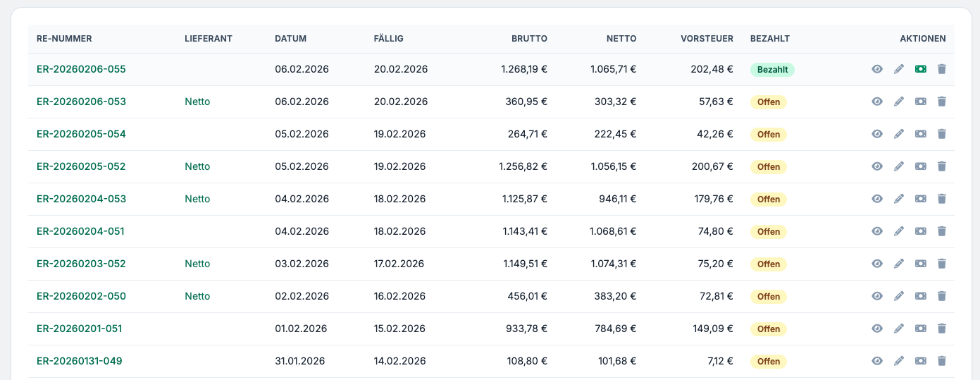Click Offen badge for ER-20260204-051
The image size is (980, 380).
pyautogui.click(x=769, y=232)
